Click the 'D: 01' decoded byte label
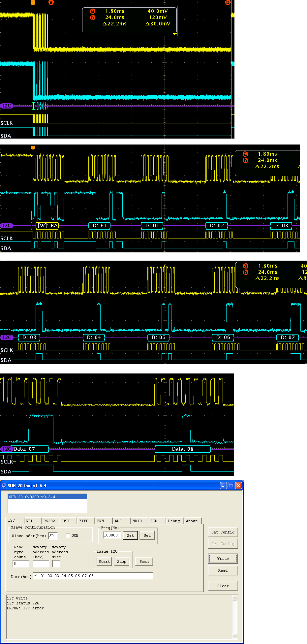This screenshot has height=644, width=307. click(152, 226)
